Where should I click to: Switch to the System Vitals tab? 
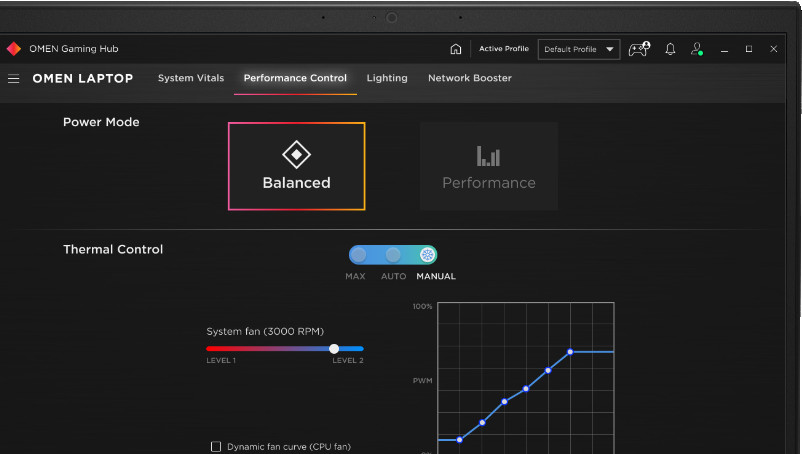[x=190, y=78]
